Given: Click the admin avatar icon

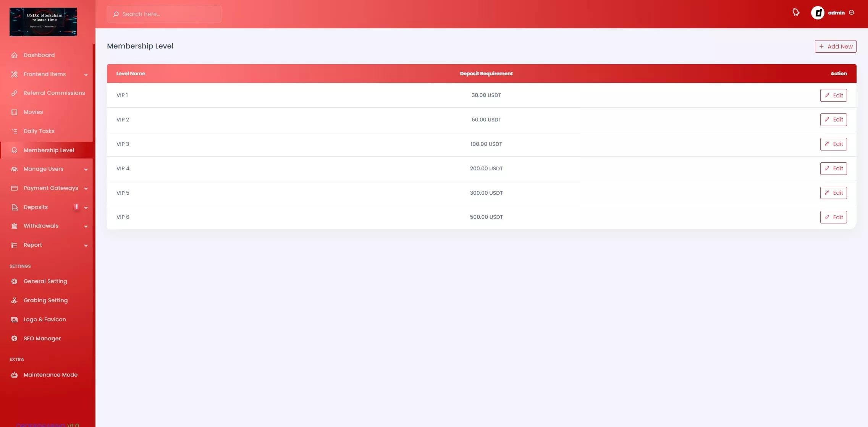Looking at the screenshot, I should (x=818, y=13).
